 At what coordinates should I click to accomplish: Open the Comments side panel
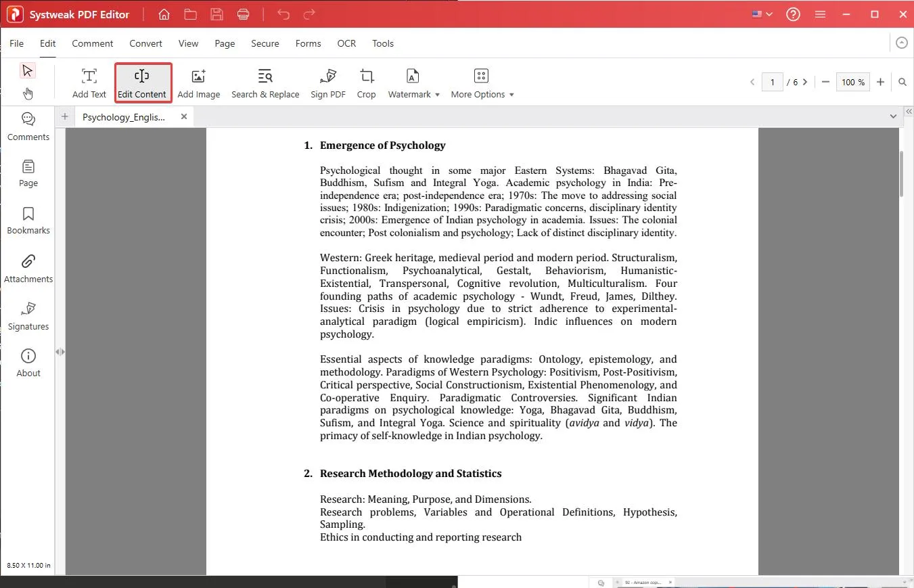coord(28,127)
